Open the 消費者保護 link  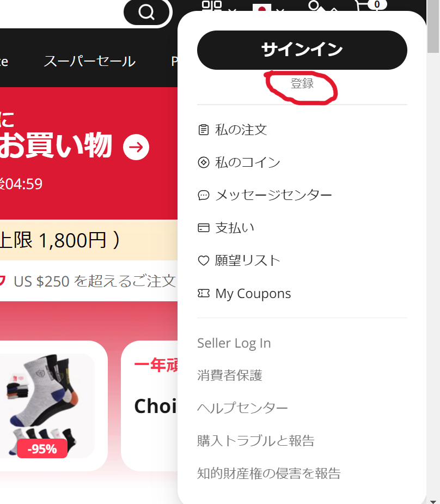pyautogui.click(x=230, y=375)
